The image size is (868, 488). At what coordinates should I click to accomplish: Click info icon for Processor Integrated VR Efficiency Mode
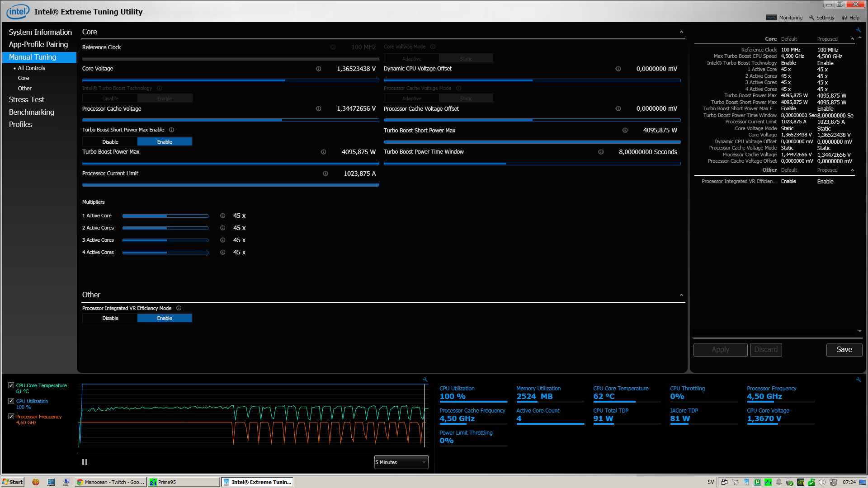(179, 308)
